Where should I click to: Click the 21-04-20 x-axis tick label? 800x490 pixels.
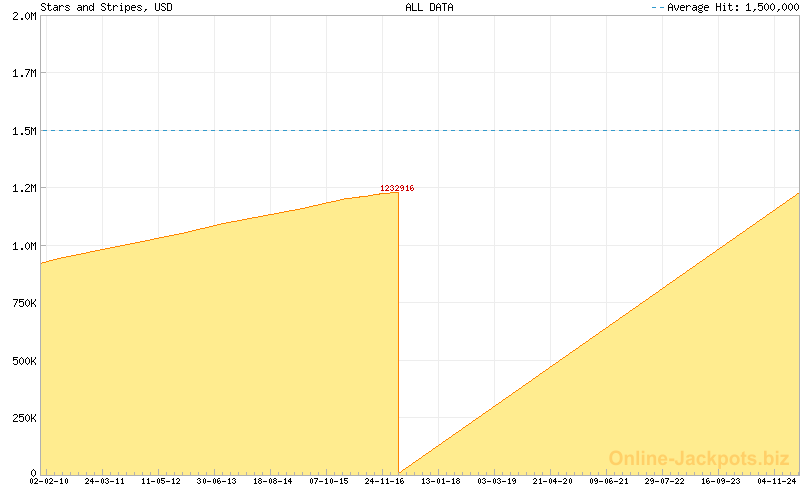click(553, 481)
